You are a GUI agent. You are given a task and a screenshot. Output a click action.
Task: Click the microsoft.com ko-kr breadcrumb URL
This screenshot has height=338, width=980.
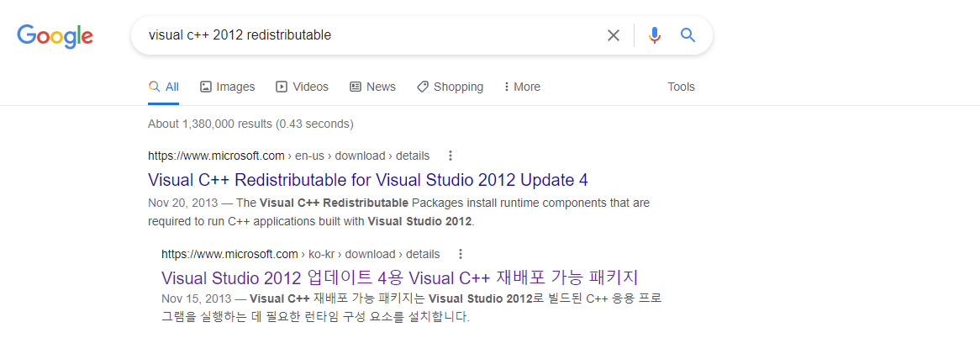pyautogui.click(x=301, y=254)
